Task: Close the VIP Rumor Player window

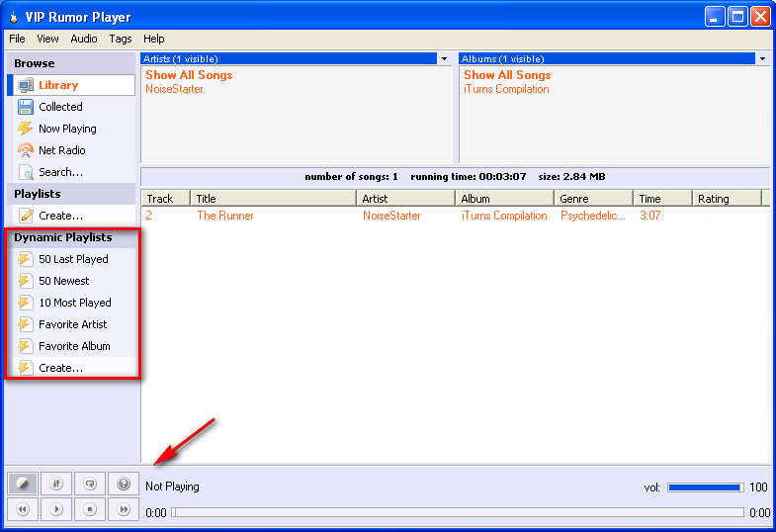Action: [x=760, y=17]
